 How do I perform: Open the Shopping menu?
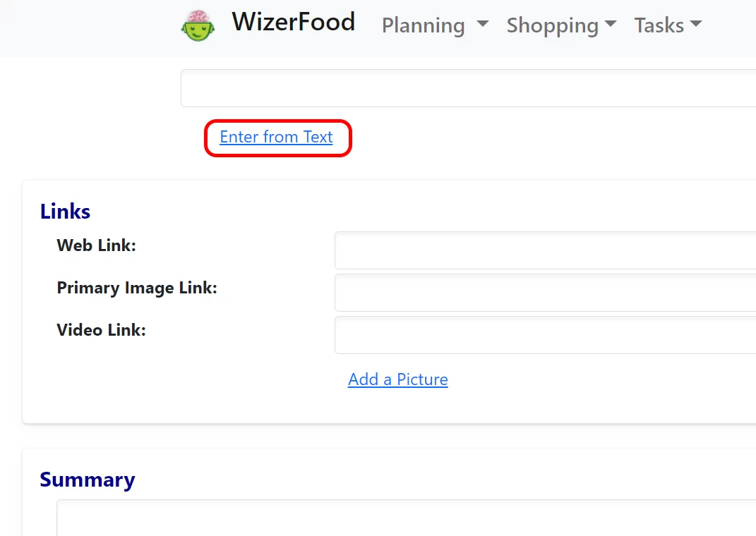pyautogui.click(x=552, y=25)
